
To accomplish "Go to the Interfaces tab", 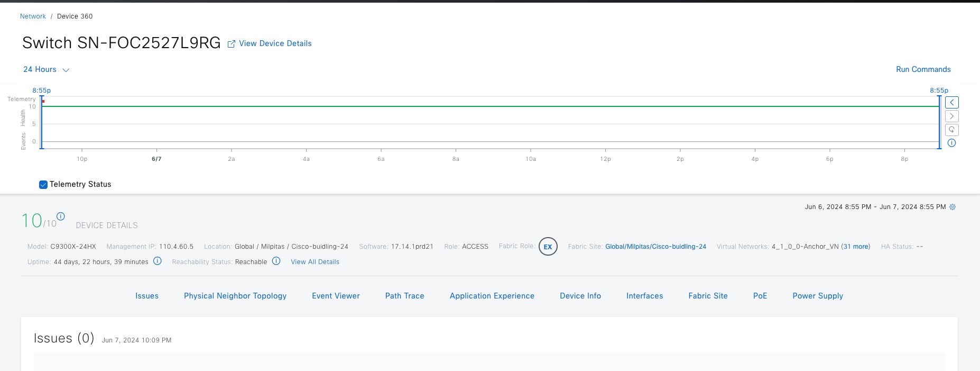I will point(644,296).
